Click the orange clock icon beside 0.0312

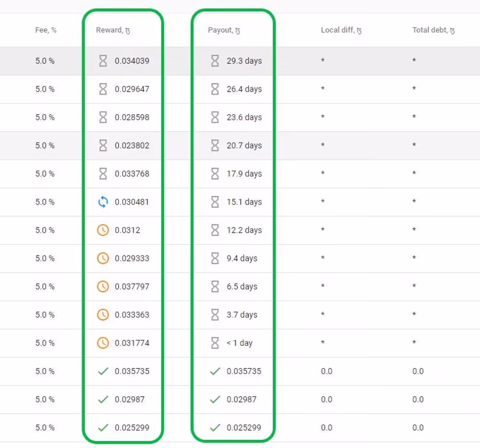point(103,230)
